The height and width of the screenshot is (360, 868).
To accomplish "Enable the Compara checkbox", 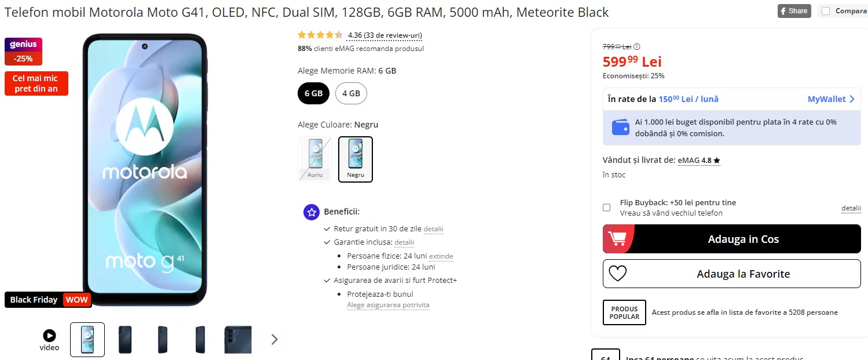I will pos(825,10).
